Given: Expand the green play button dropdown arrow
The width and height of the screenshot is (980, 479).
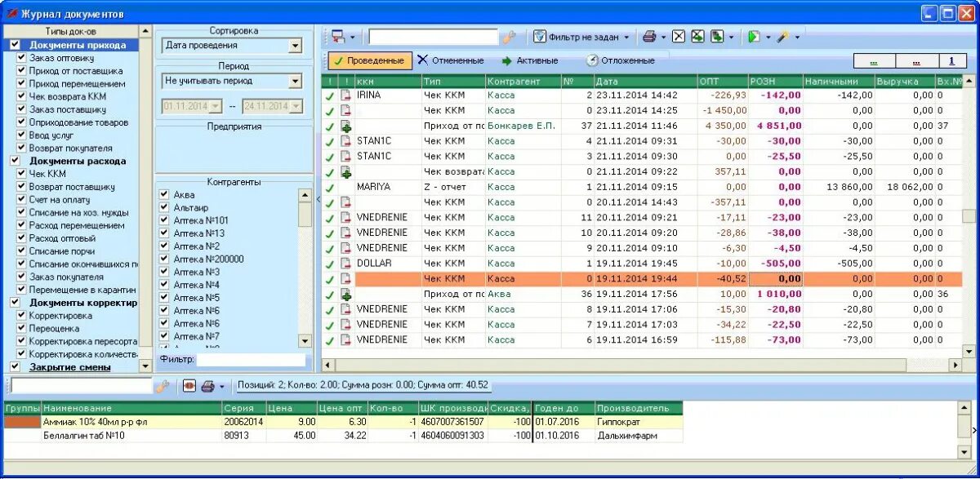Looking at the screenshot, I should point(768,37).
